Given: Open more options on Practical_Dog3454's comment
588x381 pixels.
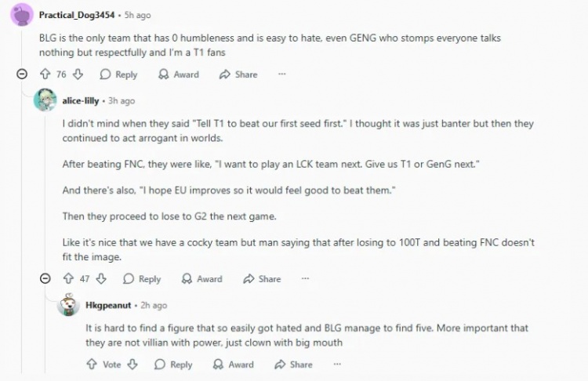Looking at the screenshot, I should point(282,74).
